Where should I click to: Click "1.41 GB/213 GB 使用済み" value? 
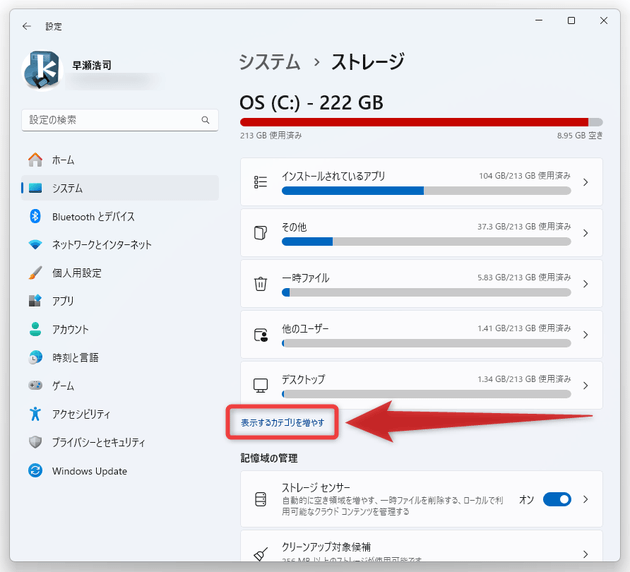click(x=524, y=328)
